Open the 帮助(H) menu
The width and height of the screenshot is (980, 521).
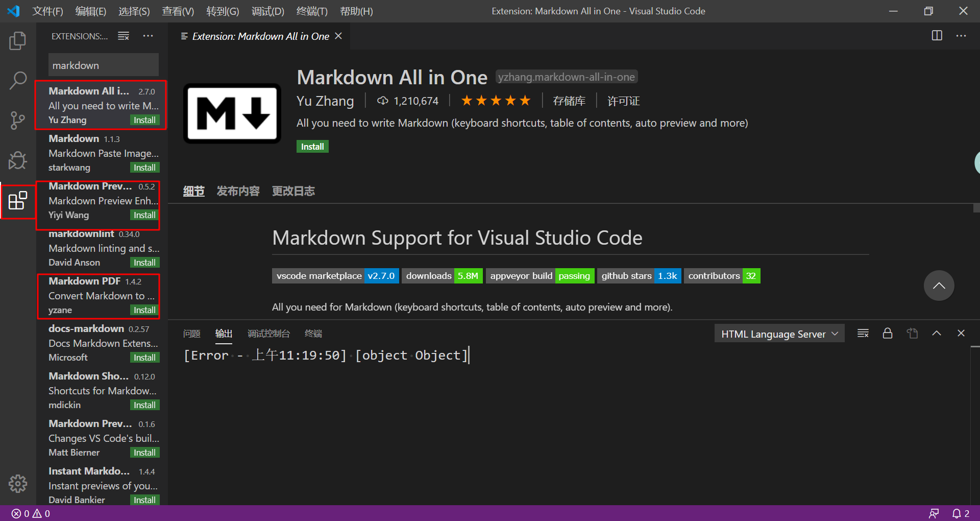356,11
